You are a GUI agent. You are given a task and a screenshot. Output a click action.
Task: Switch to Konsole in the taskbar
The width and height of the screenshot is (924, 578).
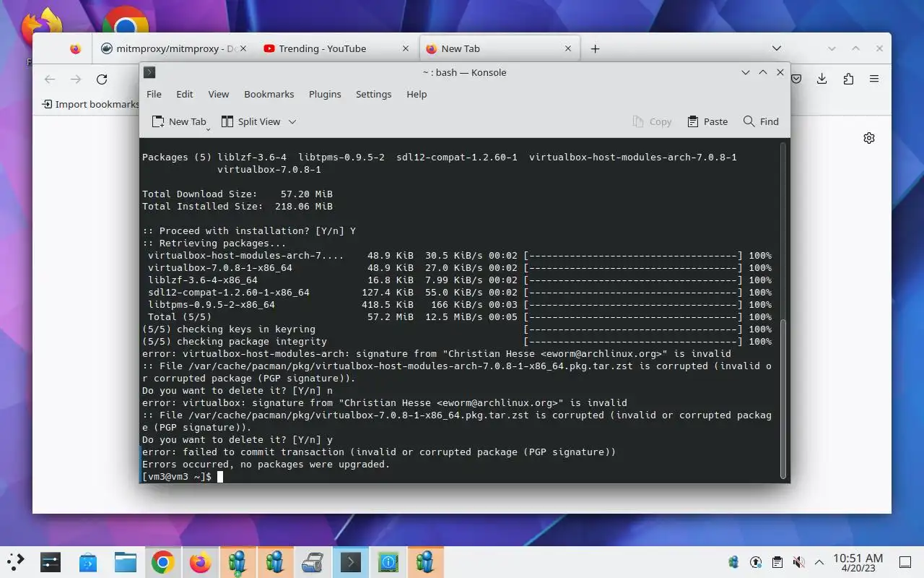(350, 561)
